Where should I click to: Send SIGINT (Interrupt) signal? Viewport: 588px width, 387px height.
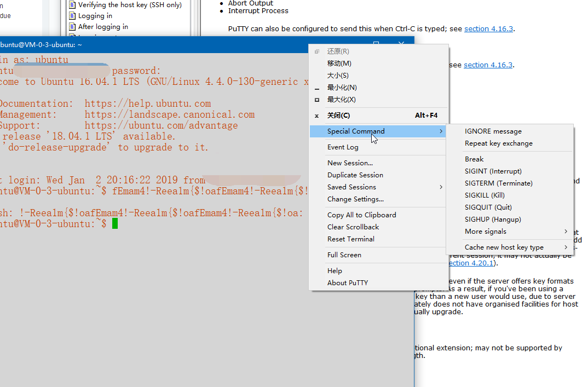pos(510,171)
